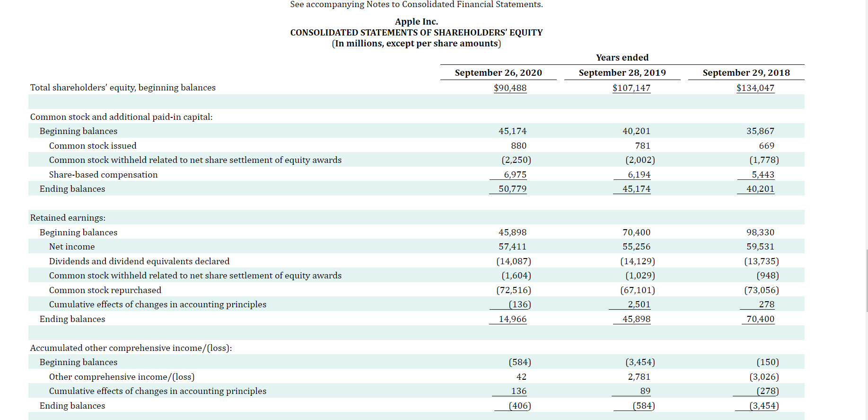This screenshot has width=868, height=420.
Task: Click 'Net income' row label
Action: [72, 247]
